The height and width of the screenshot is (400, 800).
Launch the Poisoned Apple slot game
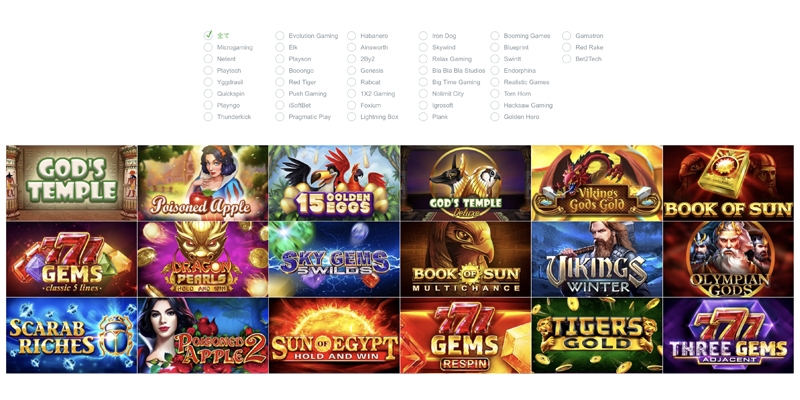(203, 183)
